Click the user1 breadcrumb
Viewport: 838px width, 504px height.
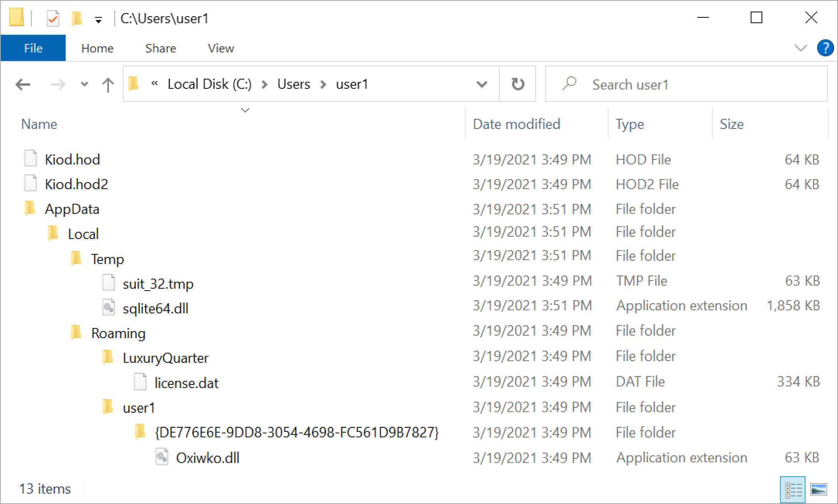pos(352,84)
